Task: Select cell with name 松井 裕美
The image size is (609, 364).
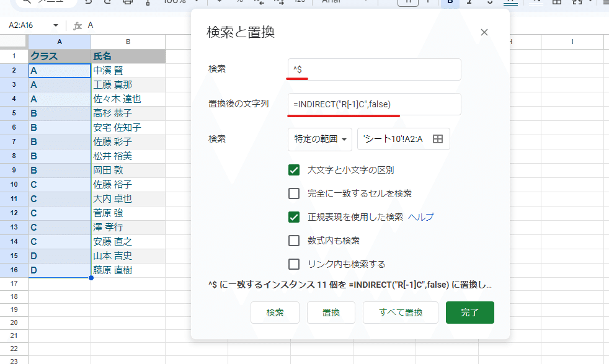Action: click(x=128, y=156)
